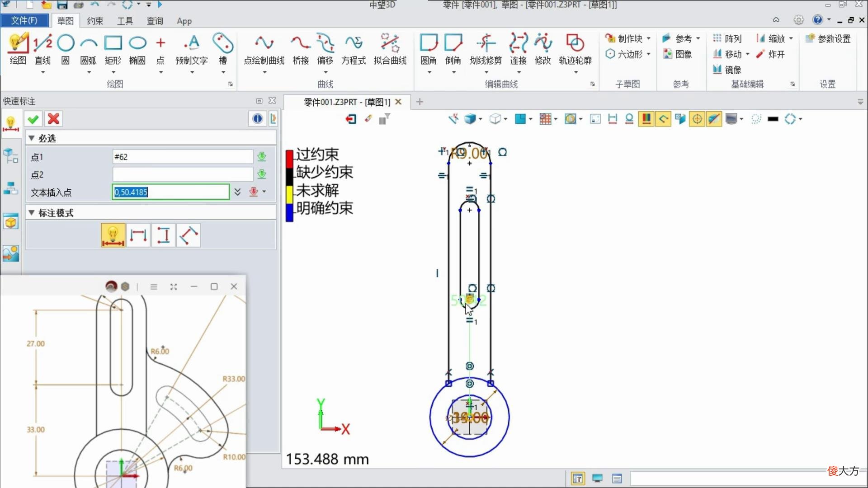Choose 点绘制曲线 spline tool

click(x=264, y=49)
